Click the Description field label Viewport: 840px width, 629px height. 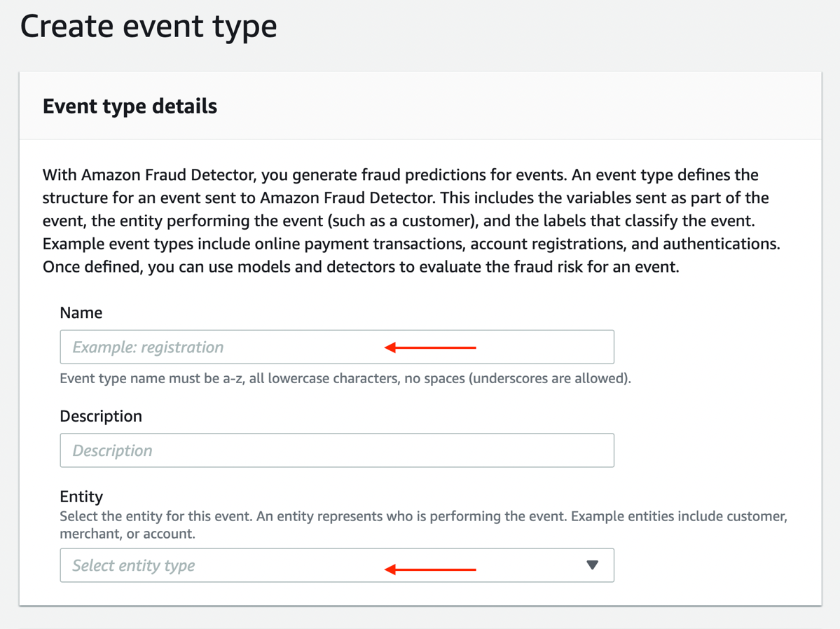[101, 416]
